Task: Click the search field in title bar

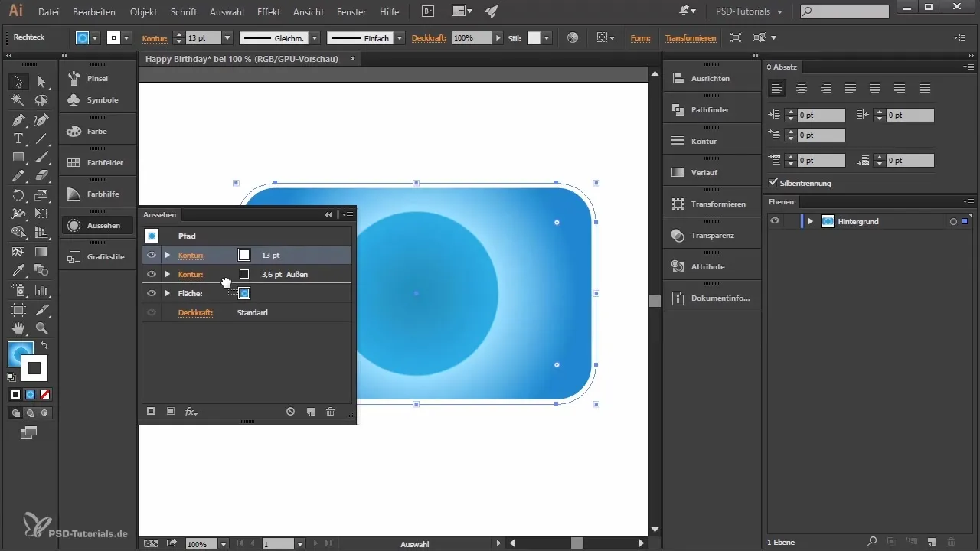Action: [844, 11]
